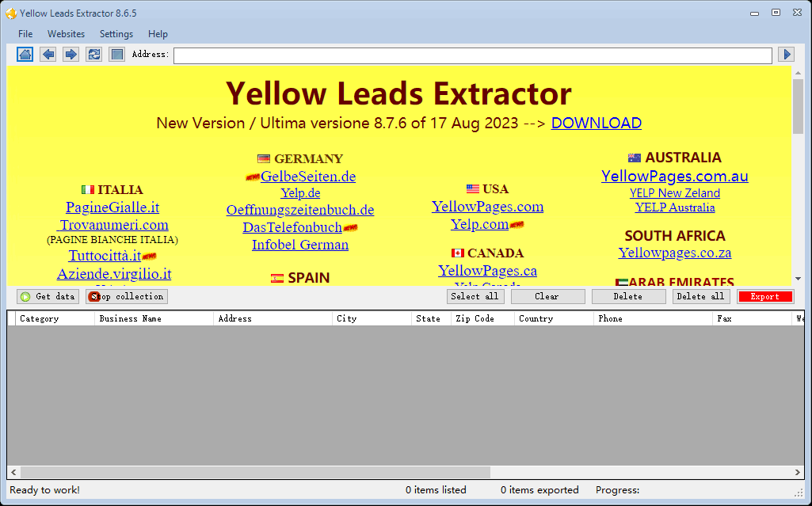
Task: Remove everything with Delete all
Action: [701, 296]
